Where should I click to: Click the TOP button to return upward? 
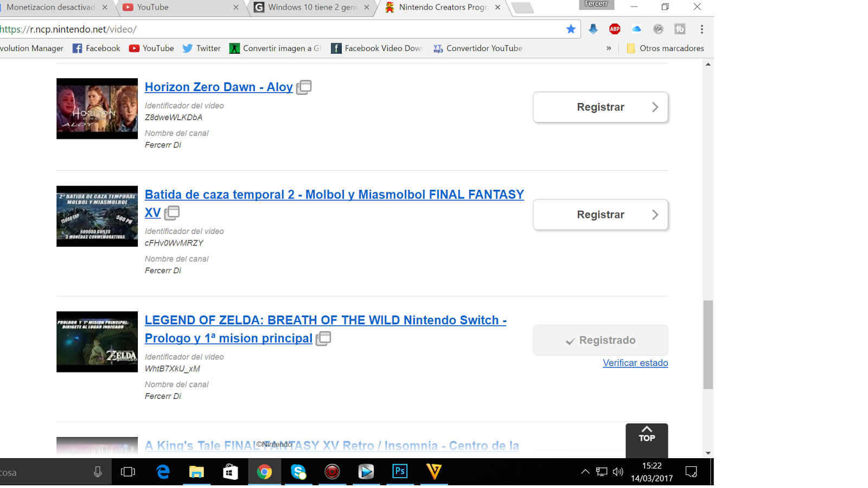point(647,440)
